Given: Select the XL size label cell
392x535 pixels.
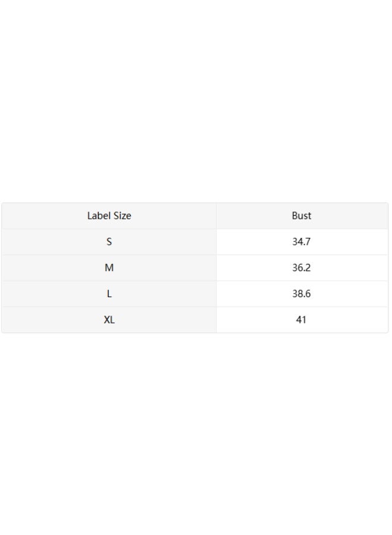Looking at the screenshot, I should (109, 320).
